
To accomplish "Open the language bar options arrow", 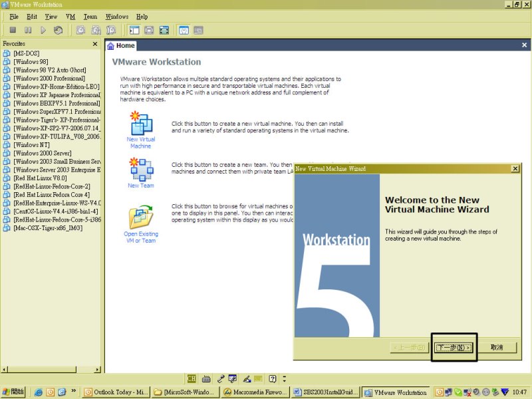I will tap(285, 378).
